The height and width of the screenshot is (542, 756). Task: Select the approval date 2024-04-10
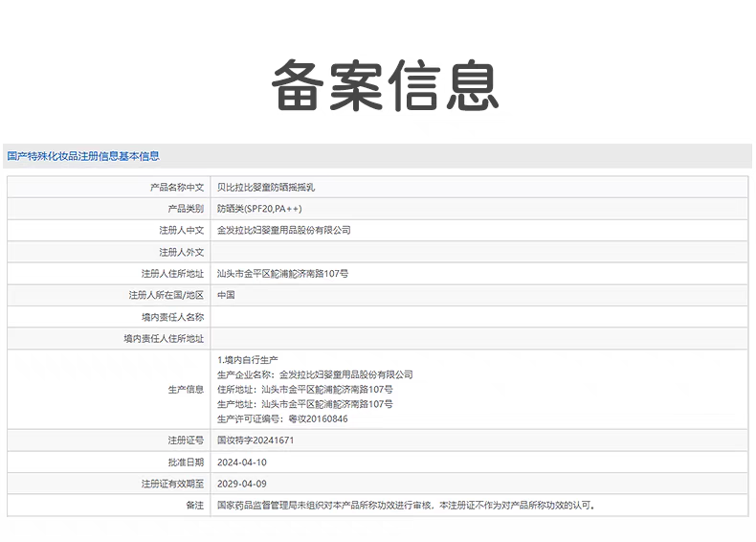click(242, 462)
